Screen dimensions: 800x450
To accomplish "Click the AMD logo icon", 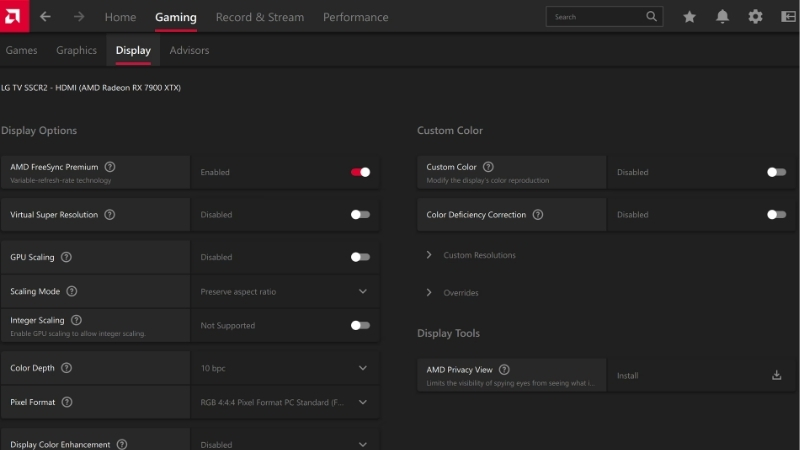I will coord(14,16).
